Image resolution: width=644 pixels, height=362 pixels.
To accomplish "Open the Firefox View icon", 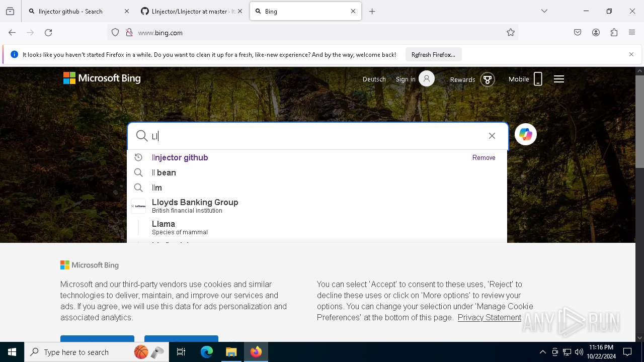I will (x=10, y=11).
